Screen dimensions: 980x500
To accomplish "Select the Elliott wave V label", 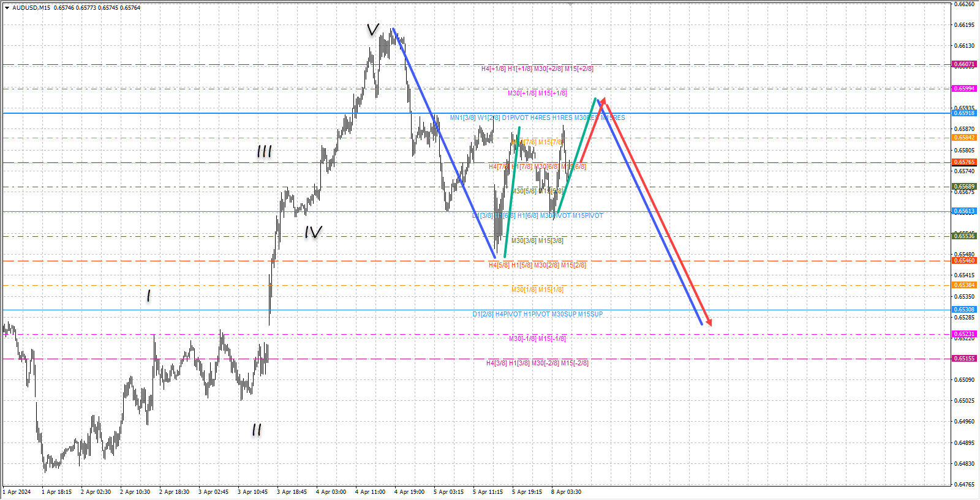I will coord(372,29).
